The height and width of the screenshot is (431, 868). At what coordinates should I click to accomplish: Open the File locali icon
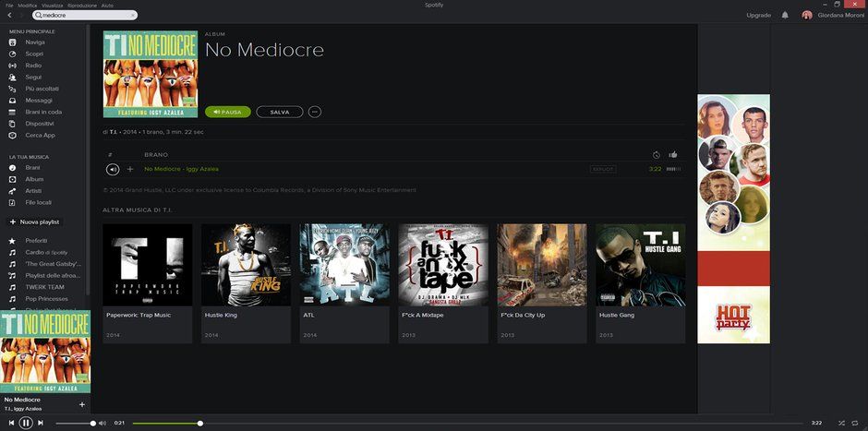point(12,202)
